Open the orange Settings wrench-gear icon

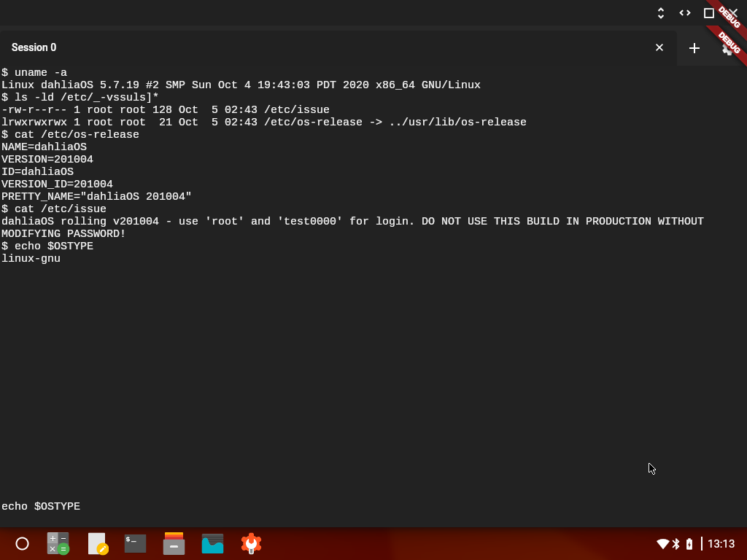(251, 543)
